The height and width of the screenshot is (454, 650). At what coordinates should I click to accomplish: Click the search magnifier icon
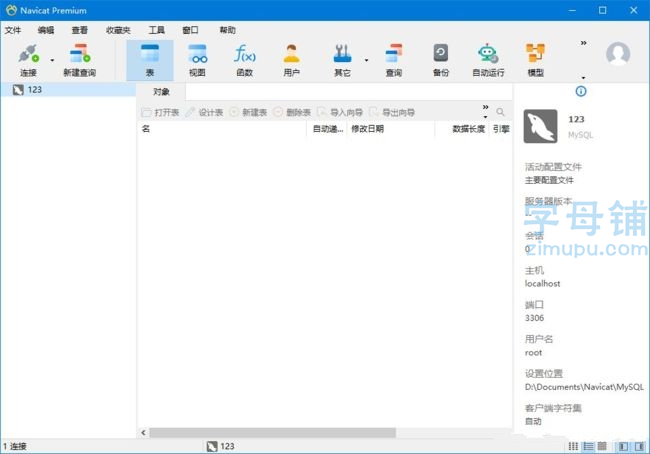click(500, 112)
